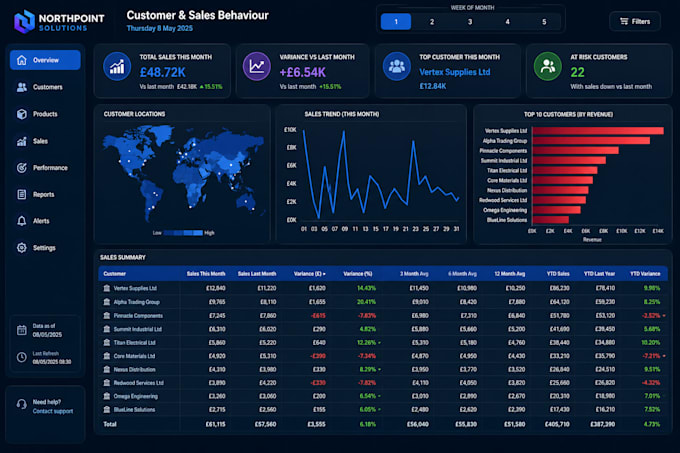The image size is (680, 453).
Task: Click the Products cube icon in sidebar
Action: pyautogui.click(x=22, y=114)
